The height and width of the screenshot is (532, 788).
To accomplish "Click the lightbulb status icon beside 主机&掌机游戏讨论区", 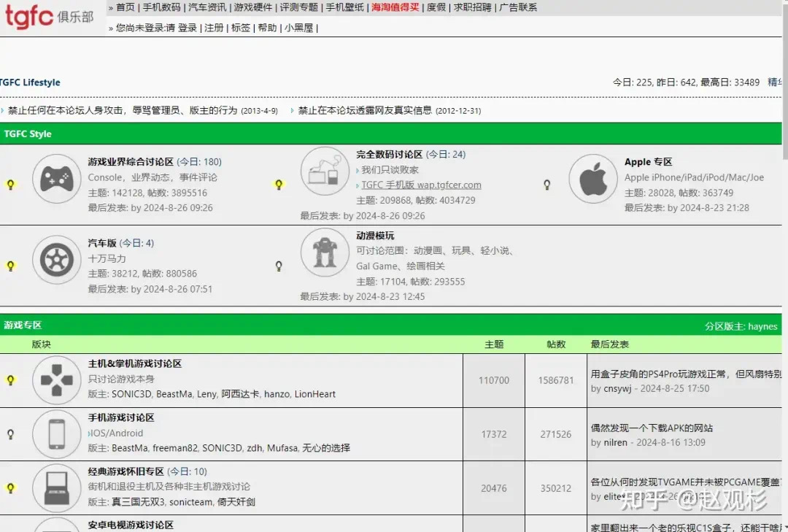I will click(10, 380).
